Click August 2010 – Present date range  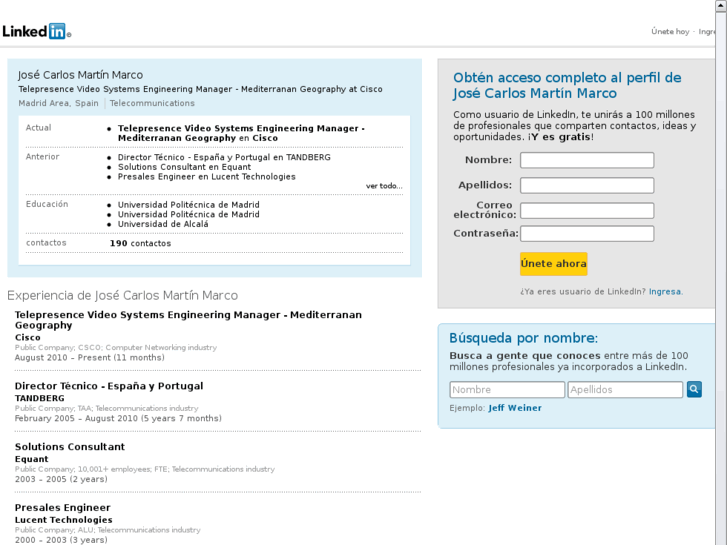(x=89, y=358)
